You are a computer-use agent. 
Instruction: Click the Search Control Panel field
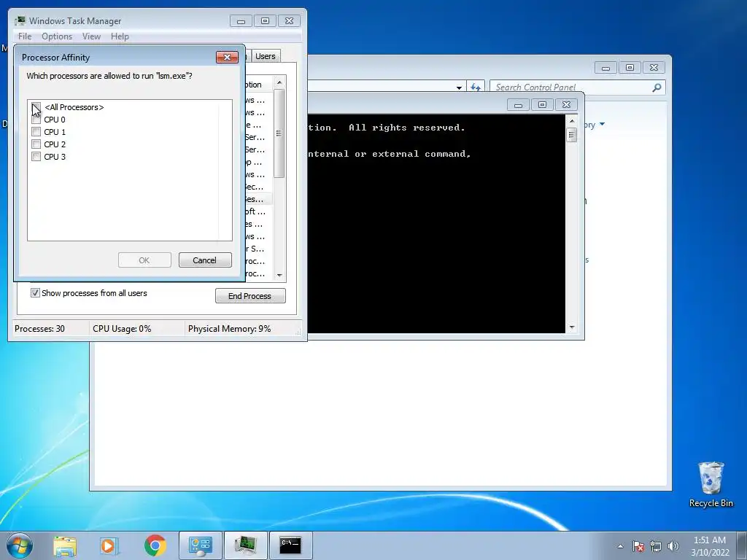click(570, 87)
